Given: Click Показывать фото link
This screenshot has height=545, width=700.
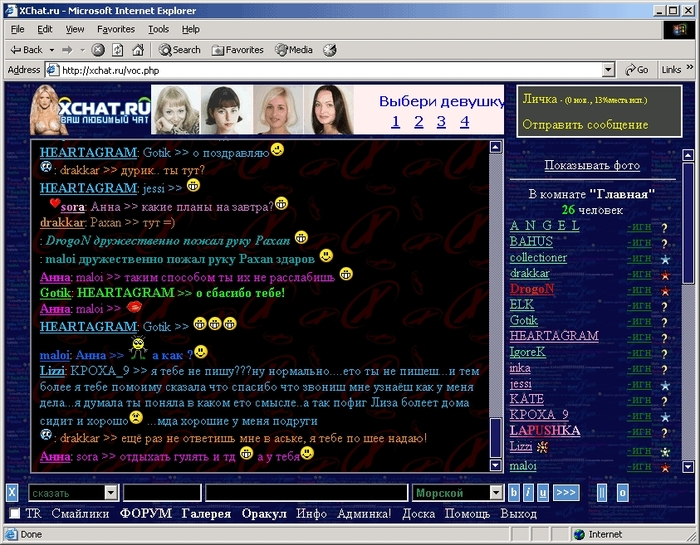Looking at the screenshot, I should (592, 166).
